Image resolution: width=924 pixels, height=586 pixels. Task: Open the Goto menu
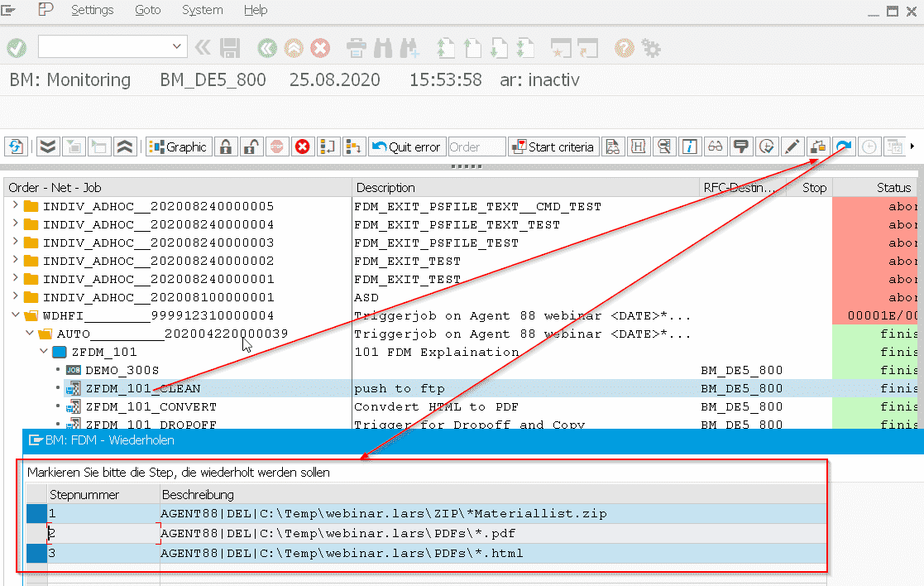click(x=148, y=10)
